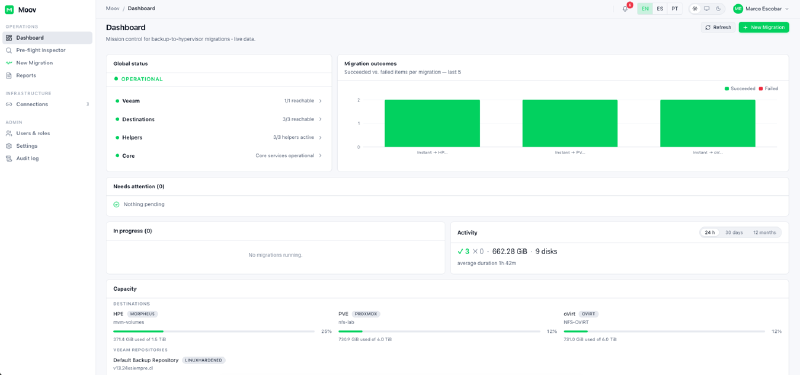
Task: Click the OVIRT tag next to oVirt
Action: coord(589,314)
